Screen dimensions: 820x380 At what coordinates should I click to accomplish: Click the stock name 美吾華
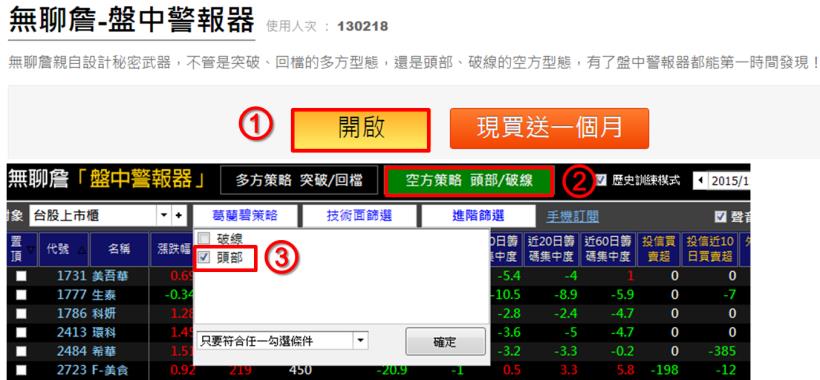click(109, 276)
